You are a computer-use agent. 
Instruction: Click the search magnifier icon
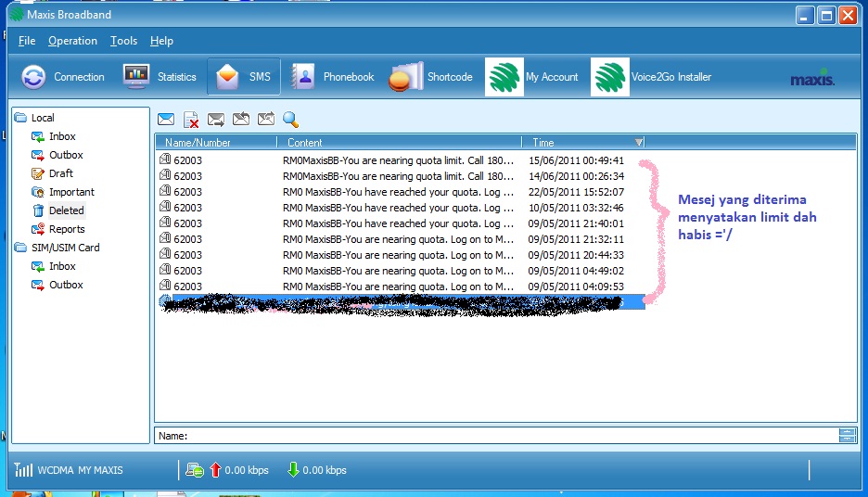(x=290, y=119)
